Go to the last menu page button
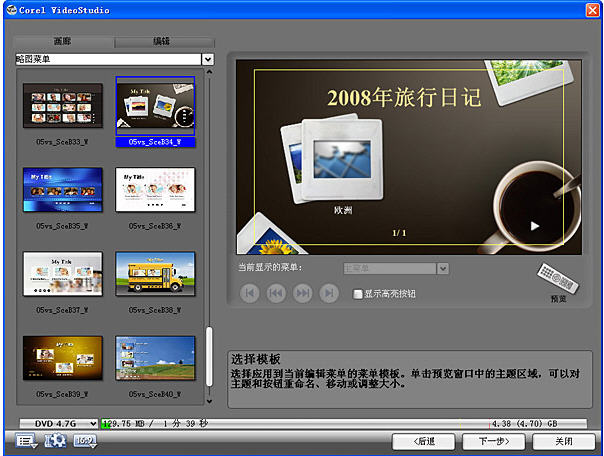Viewport: 604px width, 456px height. (x=329, y=293)
